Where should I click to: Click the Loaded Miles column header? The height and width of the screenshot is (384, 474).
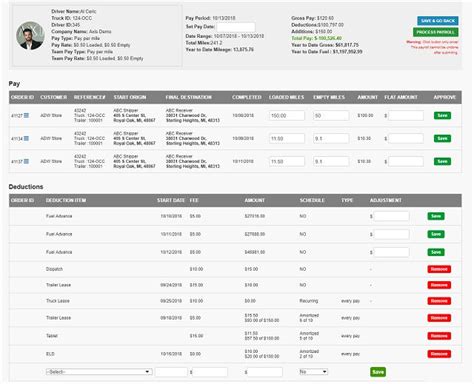(286, 97)
